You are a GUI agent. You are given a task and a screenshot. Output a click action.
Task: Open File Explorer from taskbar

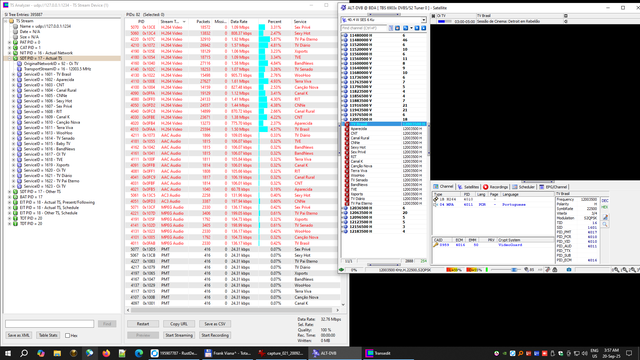click(57, 353)
